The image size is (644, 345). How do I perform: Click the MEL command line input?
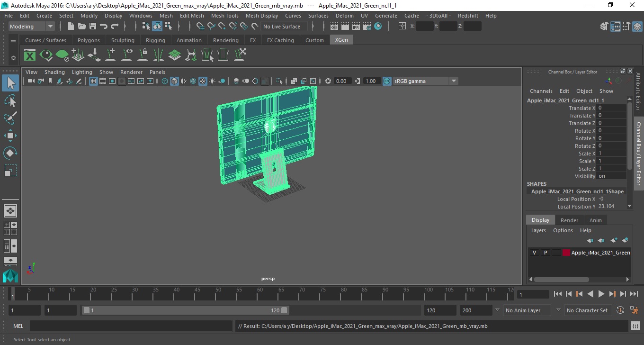(131, 326)
